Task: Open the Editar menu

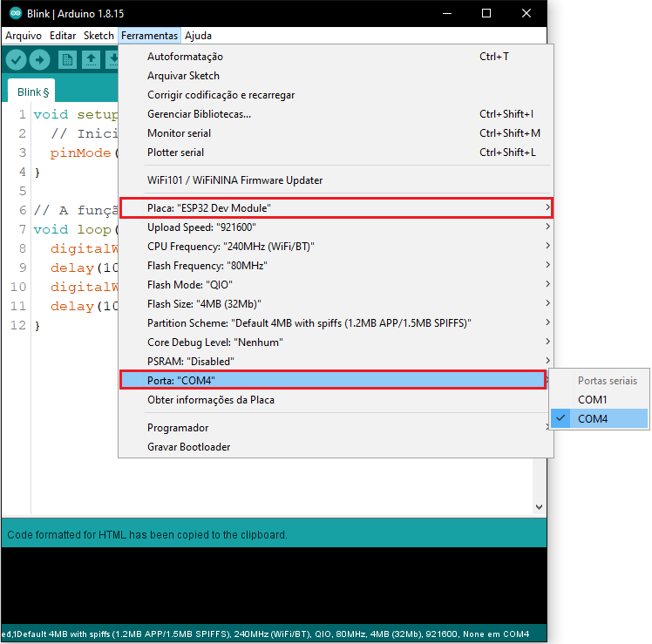Action: 63,36
